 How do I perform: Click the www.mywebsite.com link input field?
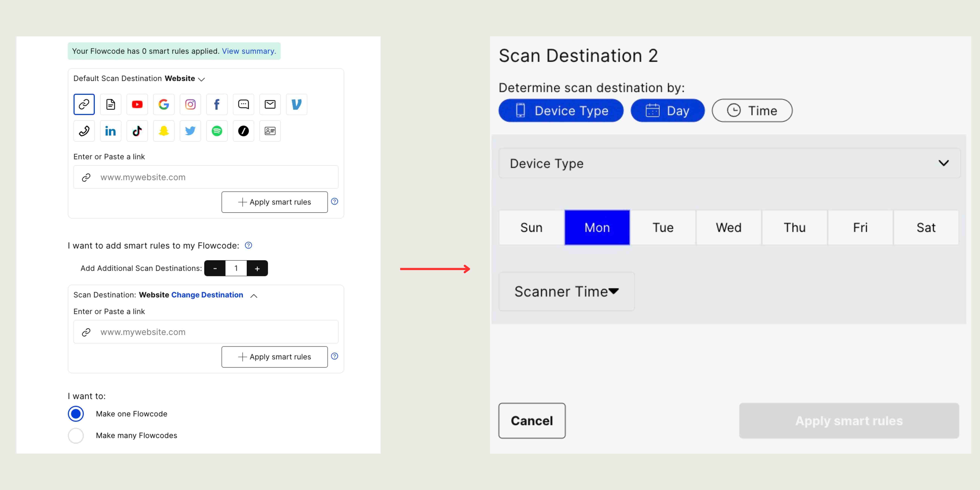tap(205, 177)
